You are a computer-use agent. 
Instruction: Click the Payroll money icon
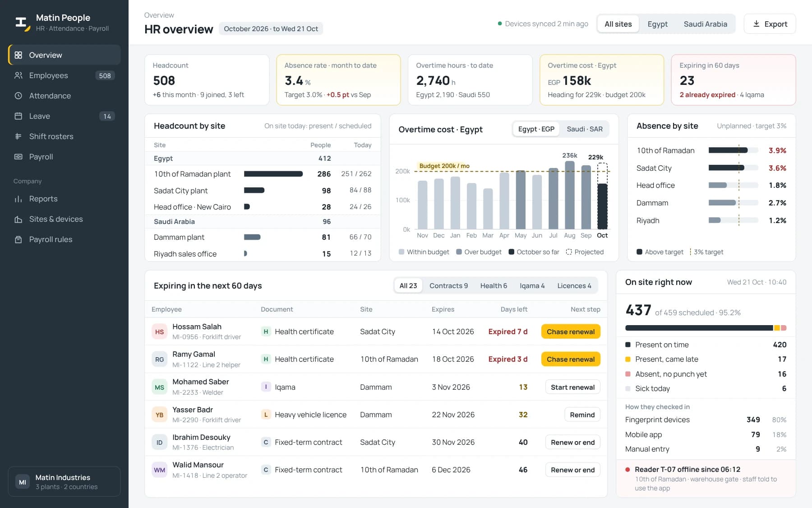[x=18, y=157]
